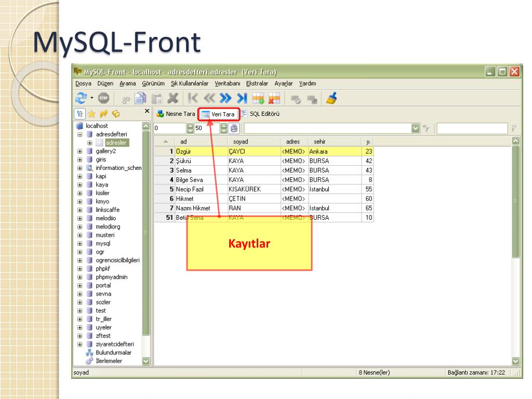Screen dimensions: 532x399
Task: Open the Veritabanı menu
Action: [x=228, y=84]
